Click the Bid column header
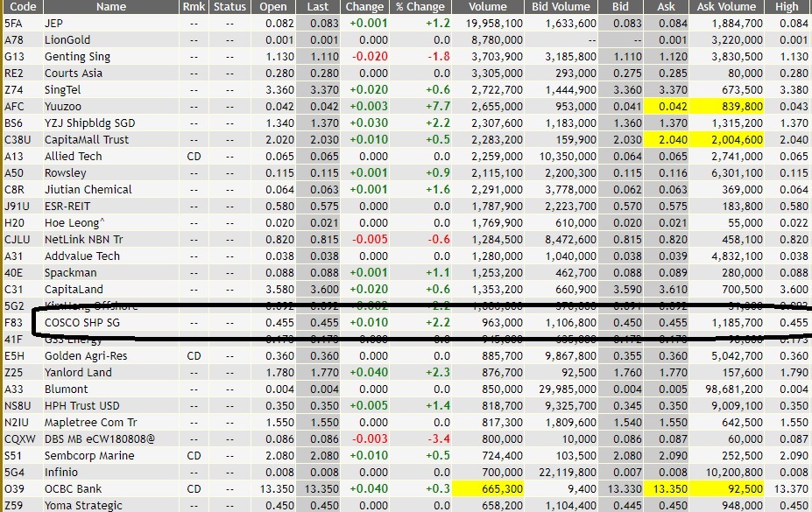 620,7
